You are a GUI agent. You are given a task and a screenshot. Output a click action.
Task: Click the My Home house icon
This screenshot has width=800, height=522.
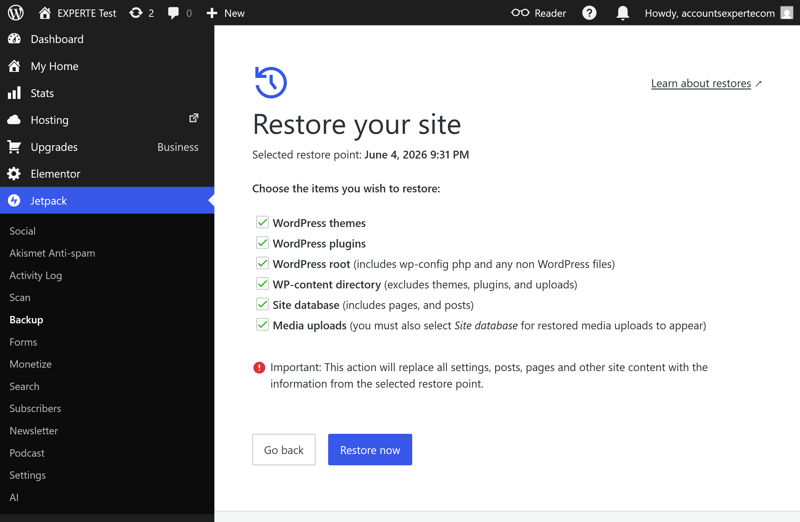click(x=14, y=66)
